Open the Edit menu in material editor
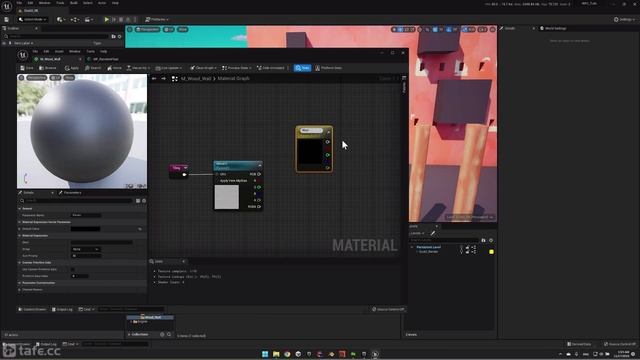 (x=46, y=51)
